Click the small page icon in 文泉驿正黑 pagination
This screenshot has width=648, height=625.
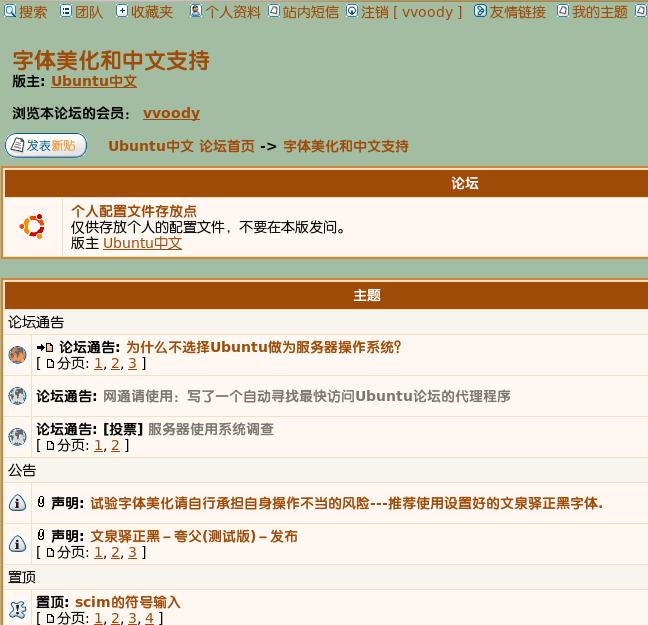(50, 553)
